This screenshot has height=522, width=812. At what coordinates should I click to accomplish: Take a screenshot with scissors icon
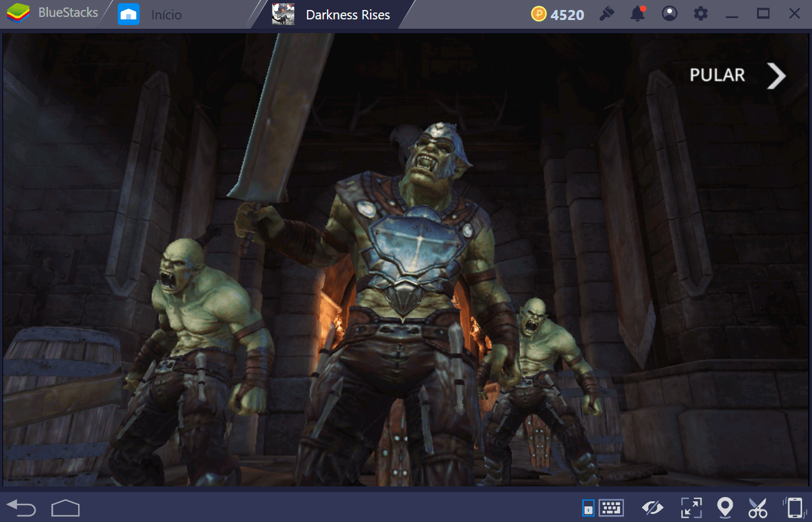tap(758, 508)
